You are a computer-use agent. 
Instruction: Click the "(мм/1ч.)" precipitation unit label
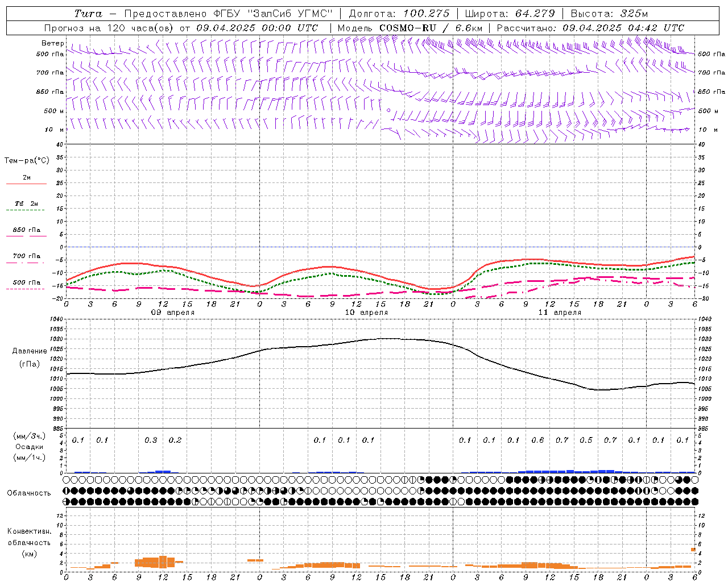29,458
